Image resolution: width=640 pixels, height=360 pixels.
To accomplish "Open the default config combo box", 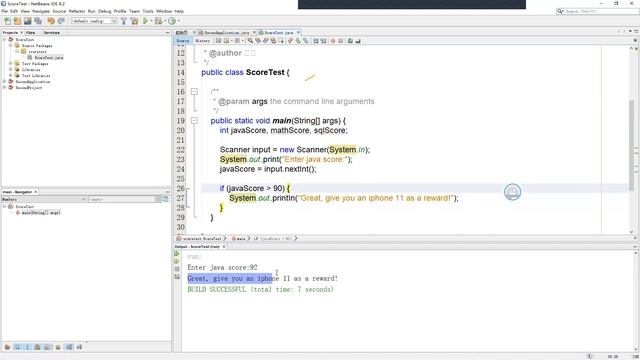I will 94,21.
